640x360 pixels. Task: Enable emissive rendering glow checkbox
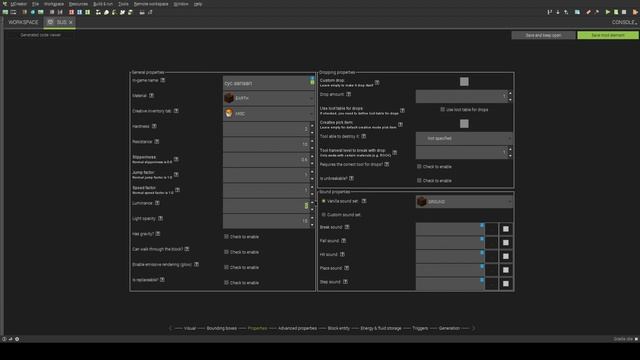point(226,267)
